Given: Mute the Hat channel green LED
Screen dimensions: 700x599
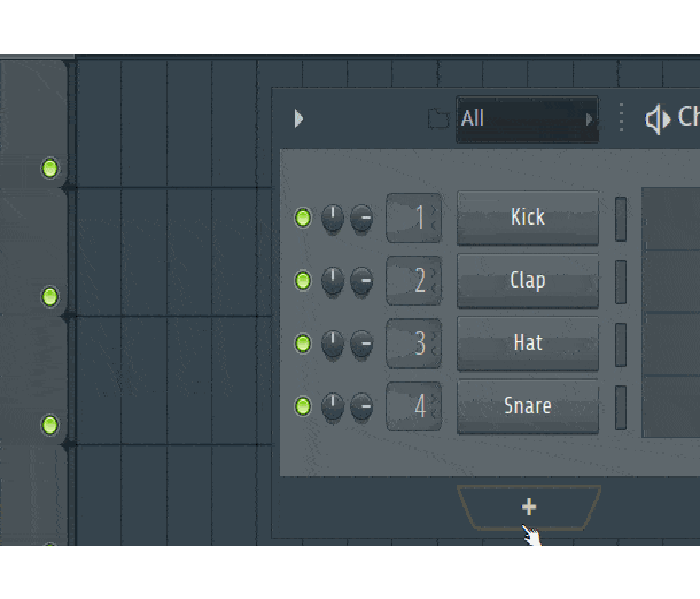Looking at the screenshot, I should click(x=303, y=344).
